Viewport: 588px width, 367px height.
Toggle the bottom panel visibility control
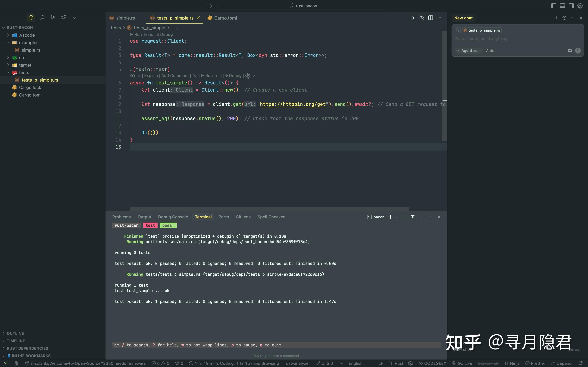coord(562,6)
